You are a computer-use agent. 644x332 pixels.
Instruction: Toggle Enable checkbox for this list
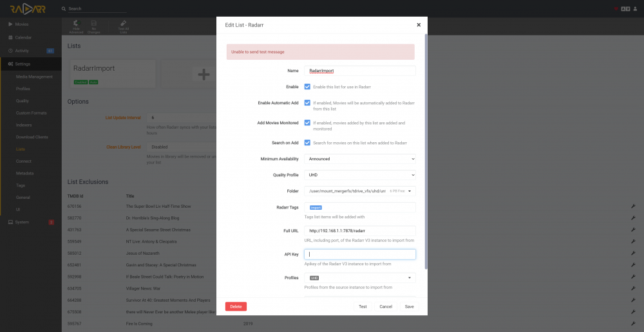tap(307, 87)
